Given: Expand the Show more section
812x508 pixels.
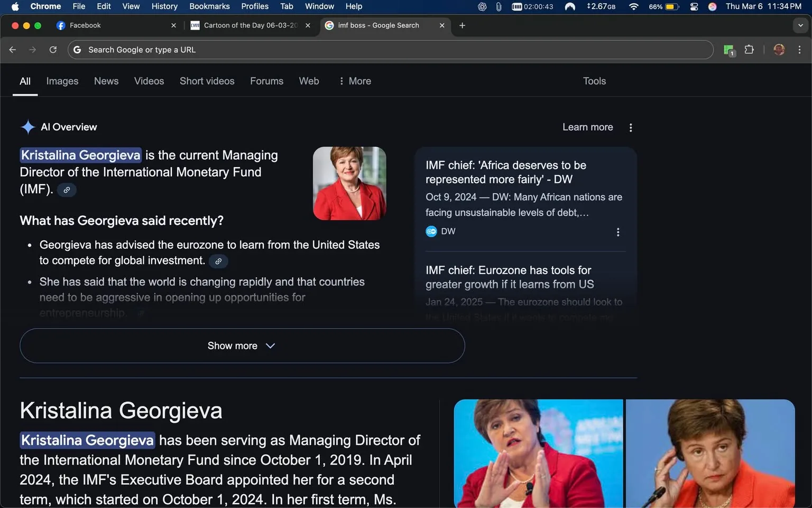Looking at the screenshot, I should [242, 346].
